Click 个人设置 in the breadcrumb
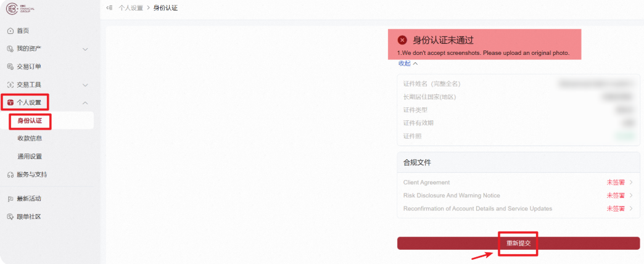This screenshot has width=644, height=264. pyautogui.click(x=131, y=8)
